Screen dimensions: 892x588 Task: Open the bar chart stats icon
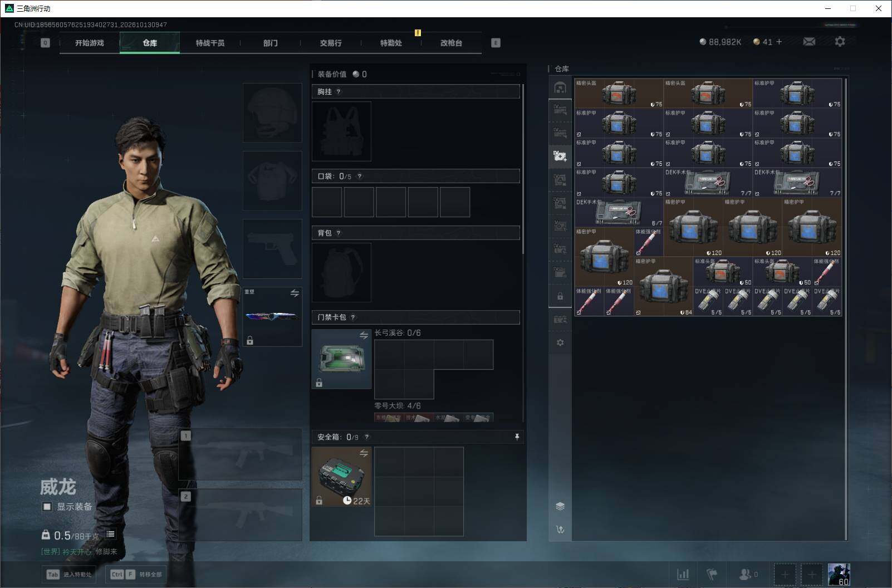pos(683,574)
